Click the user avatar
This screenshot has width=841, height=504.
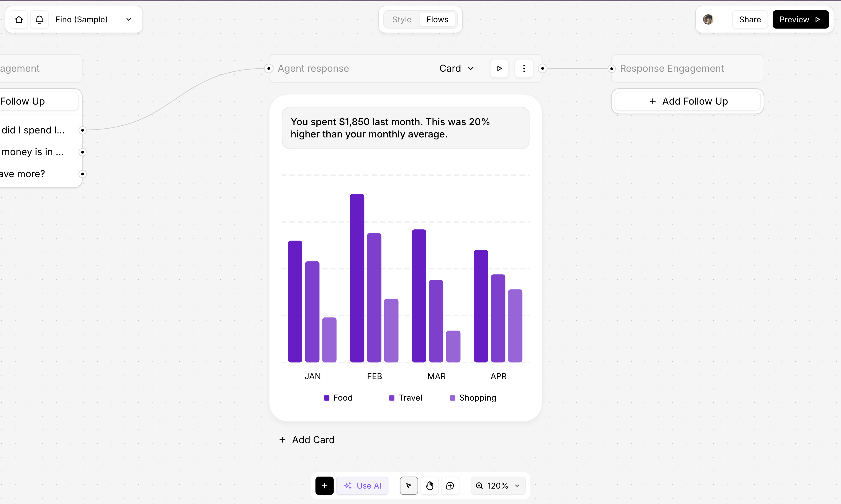tap(709, 19)
